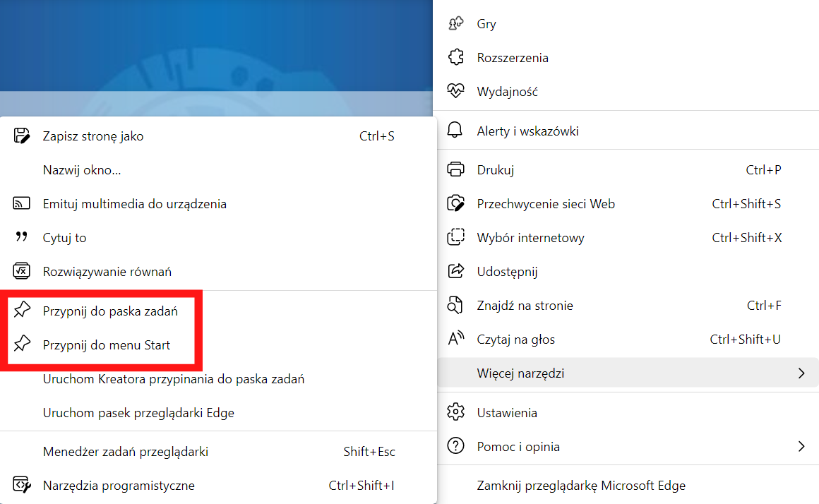Image resolution: width=819 pixels, height=504 pixels.
Task: Click the Emituj multimedia cast icon
Action: [x=21, y=204]
